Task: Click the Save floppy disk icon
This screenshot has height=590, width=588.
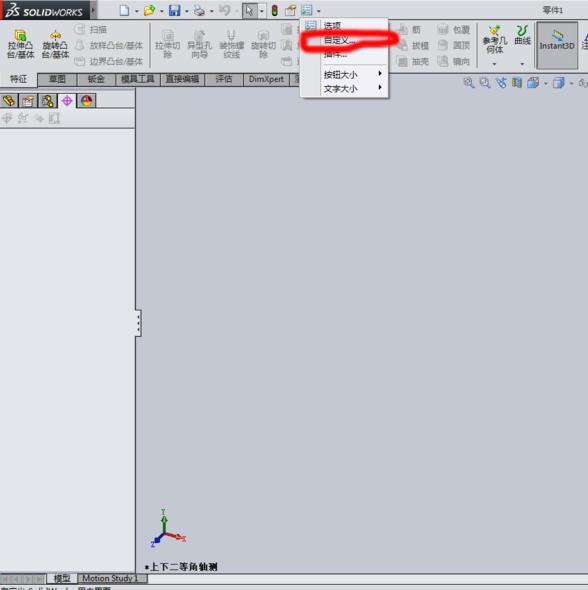Action: [x=174, y=11]
